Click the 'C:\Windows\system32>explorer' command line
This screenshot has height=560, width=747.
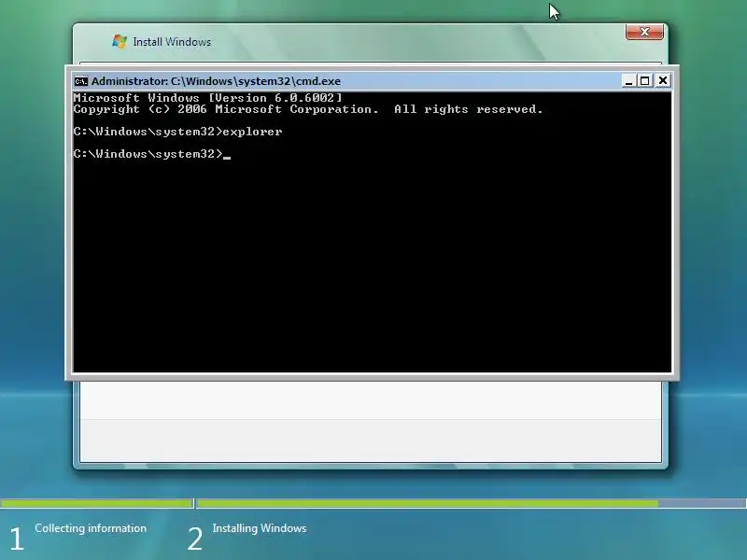click(177, 132)
